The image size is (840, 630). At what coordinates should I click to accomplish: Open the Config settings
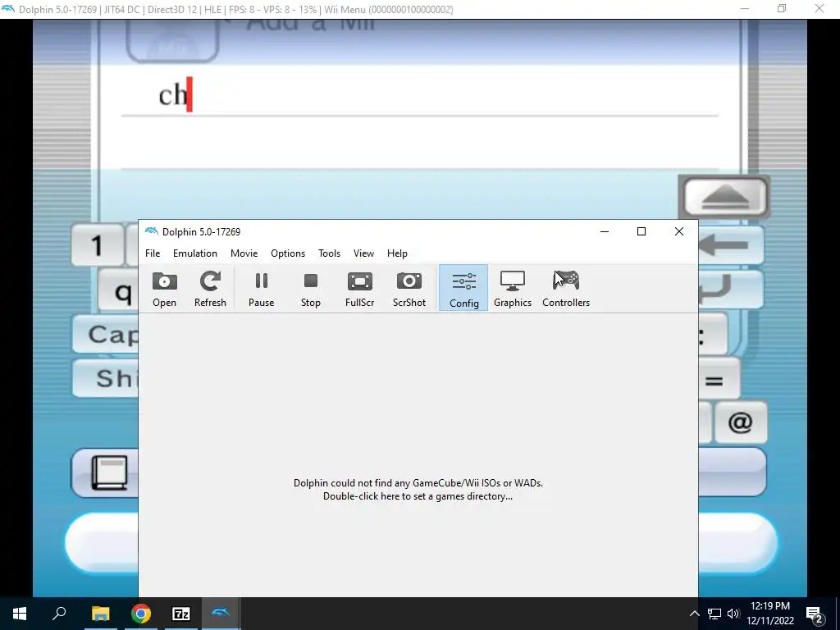point(463,288)
